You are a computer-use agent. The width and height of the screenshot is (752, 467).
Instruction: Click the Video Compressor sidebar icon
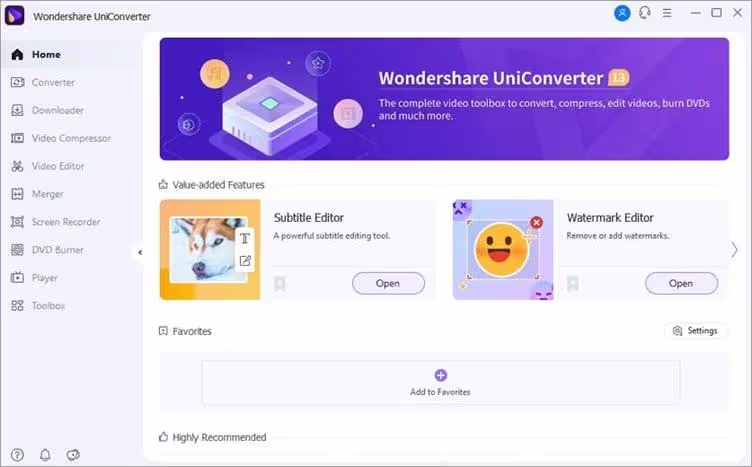click(x=17, y=138)
